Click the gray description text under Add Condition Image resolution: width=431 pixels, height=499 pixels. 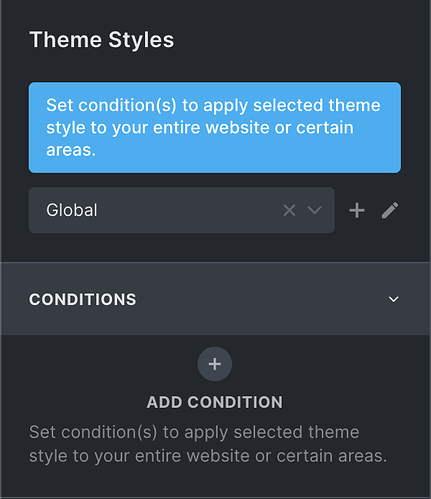(208, 444)
